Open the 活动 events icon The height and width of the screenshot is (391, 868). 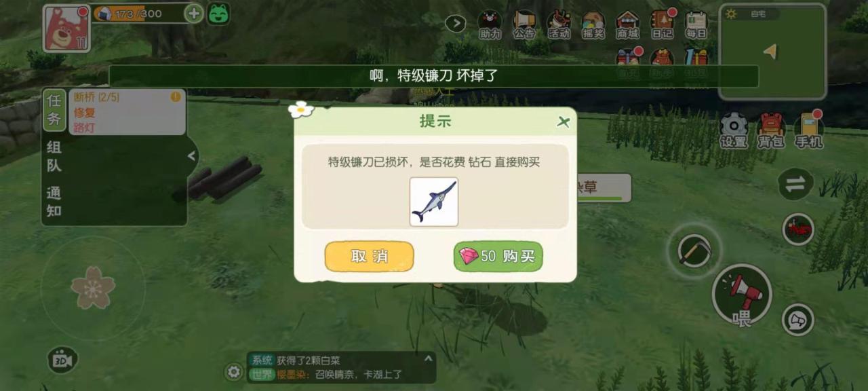(559, 24)
